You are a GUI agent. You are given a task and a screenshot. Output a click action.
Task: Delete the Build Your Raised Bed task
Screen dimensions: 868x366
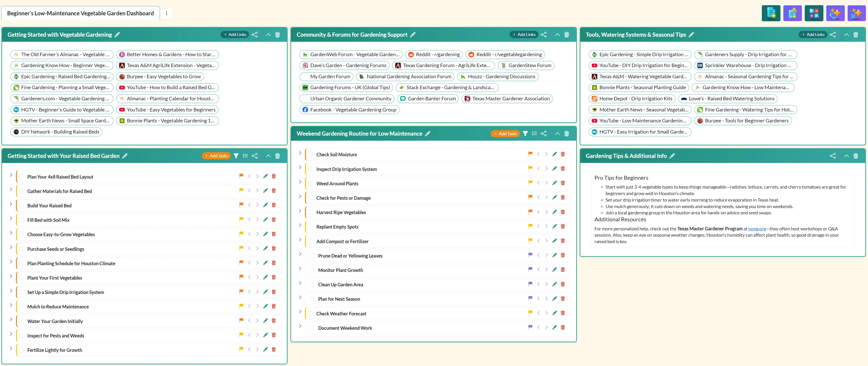[x=274, y=205]
